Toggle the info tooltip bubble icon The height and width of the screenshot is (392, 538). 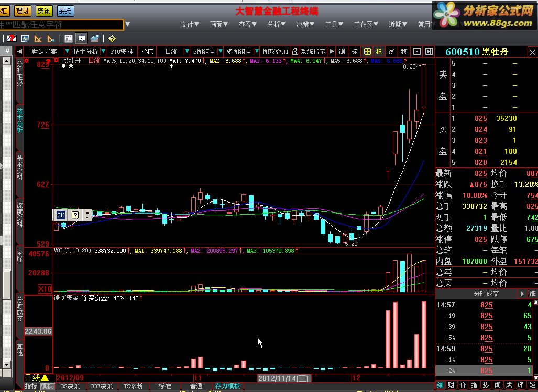coord(82,38)
